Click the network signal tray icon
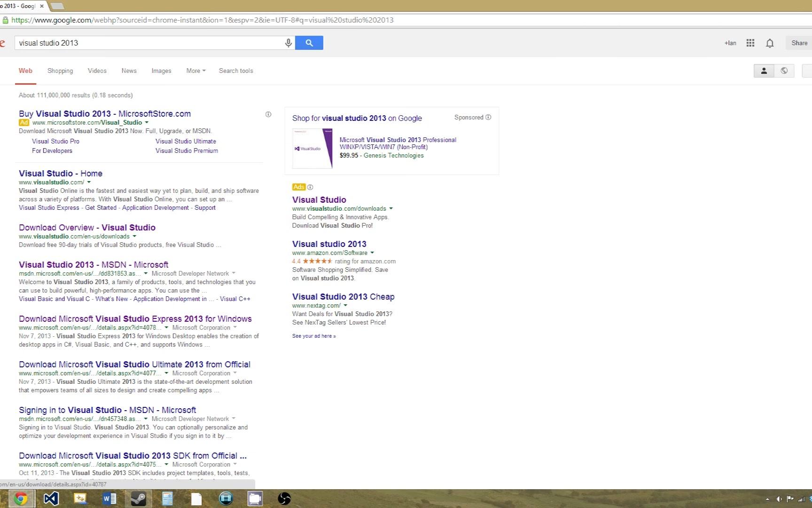This screenshot has height=508, width=812. [802, 499]
